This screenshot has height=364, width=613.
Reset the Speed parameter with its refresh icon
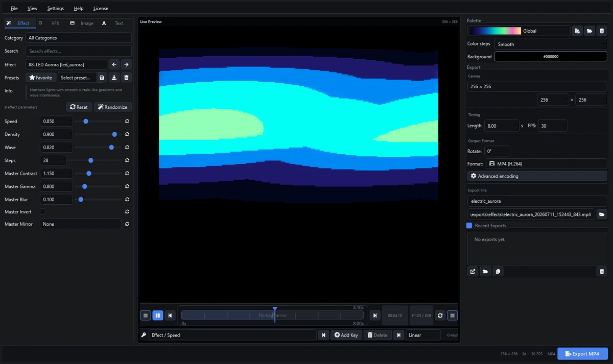[127, 122]
